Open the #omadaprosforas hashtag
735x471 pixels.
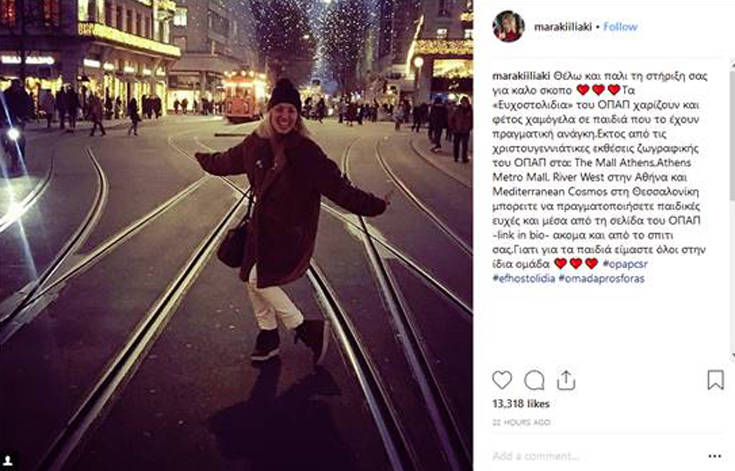(601, 278)
